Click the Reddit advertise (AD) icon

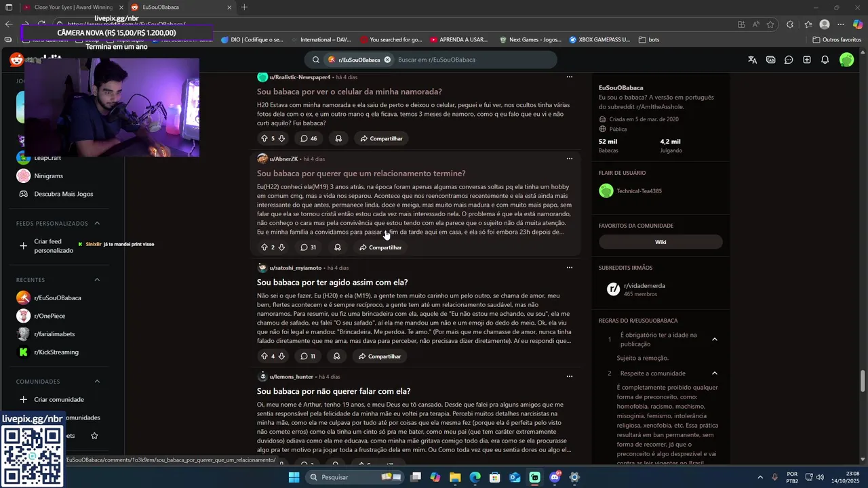[x=770, y=60]
